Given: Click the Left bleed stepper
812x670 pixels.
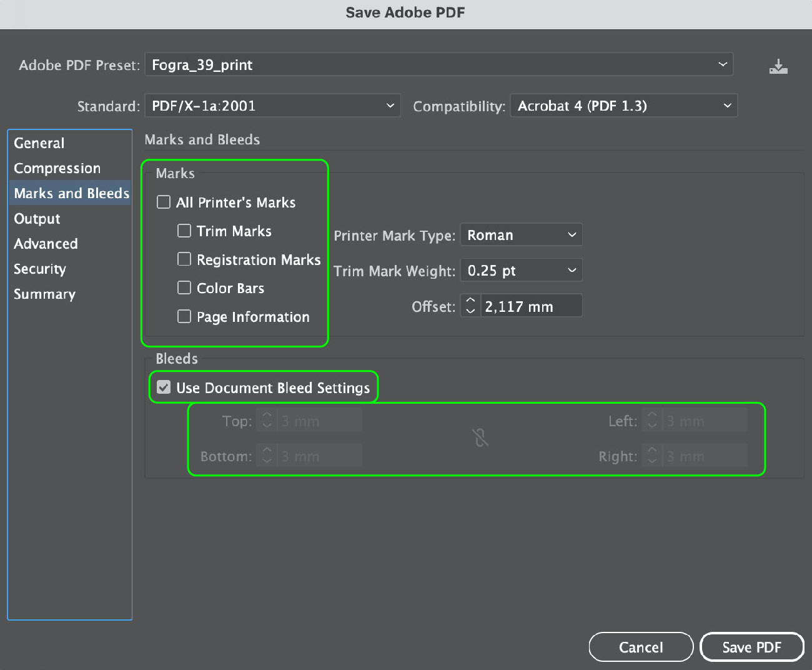Looking at the screenshot, I should pyautogui.click(x=652, y=421).
